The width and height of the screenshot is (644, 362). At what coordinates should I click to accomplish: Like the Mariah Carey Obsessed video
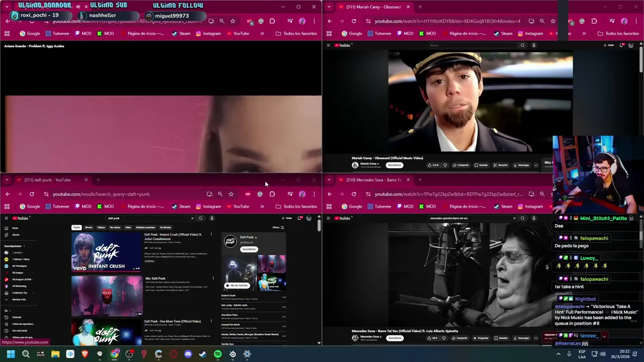point(433,165)
